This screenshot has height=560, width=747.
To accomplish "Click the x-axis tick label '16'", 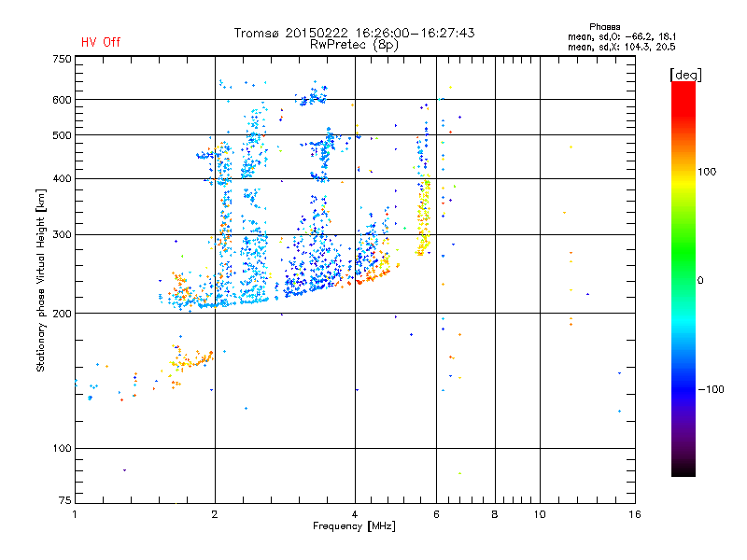I will click(x=635, y=514).
